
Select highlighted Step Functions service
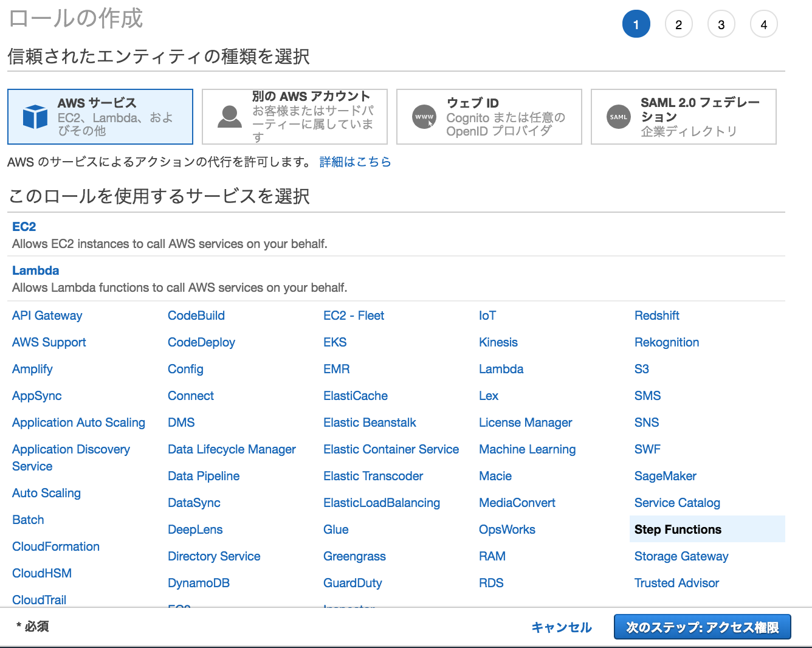point(707,529)
